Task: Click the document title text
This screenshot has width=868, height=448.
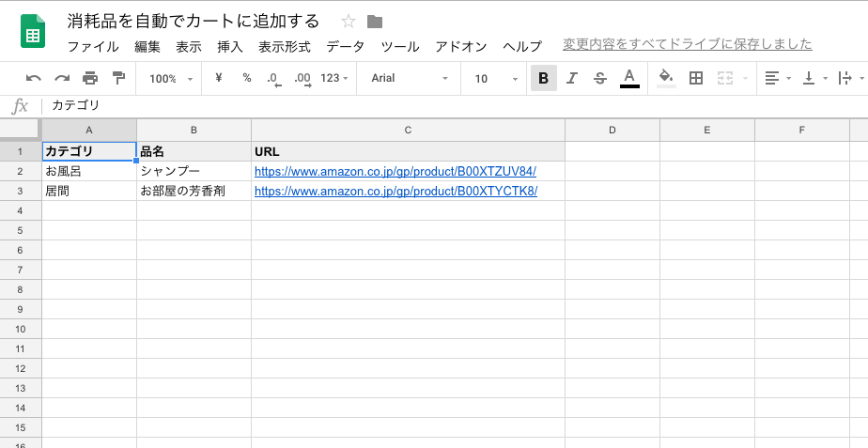Action: point(194,22)
